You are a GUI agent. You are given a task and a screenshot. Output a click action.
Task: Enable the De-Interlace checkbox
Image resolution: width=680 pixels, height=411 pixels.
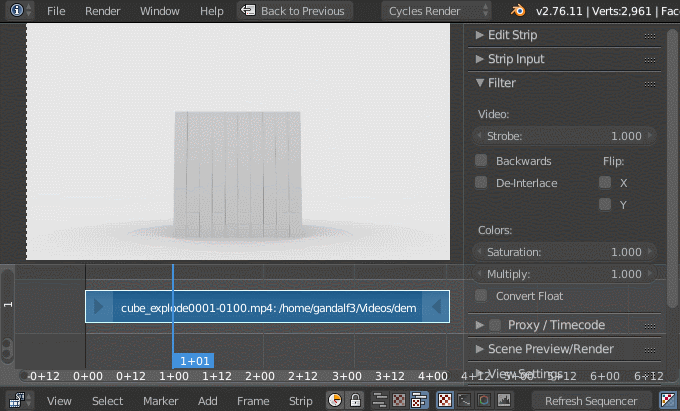pos(481,183)
